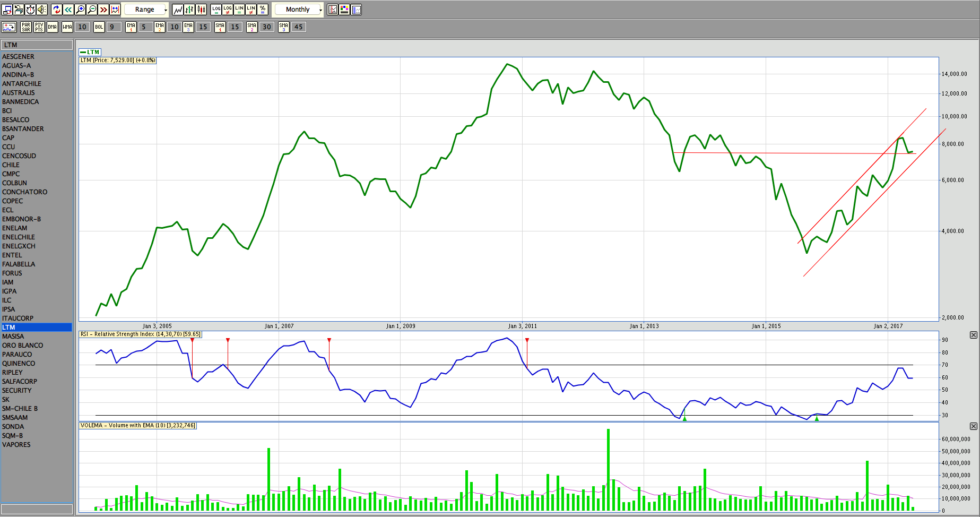This screenshot has width=980, height=517.
Task: Click the percent scale button
Action: tap(263, 10)
